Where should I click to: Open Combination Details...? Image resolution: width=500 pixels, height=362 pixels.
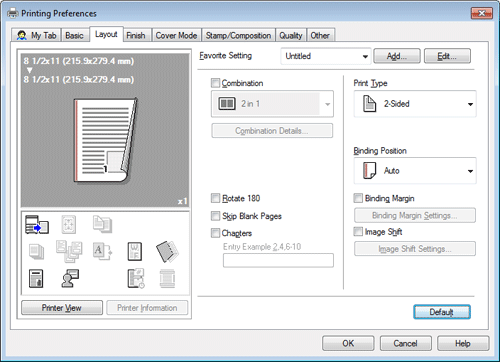272,131
